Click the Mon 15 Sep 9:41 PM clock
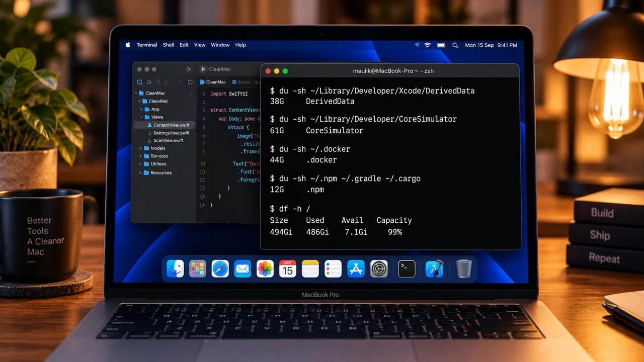 [491, 45]
